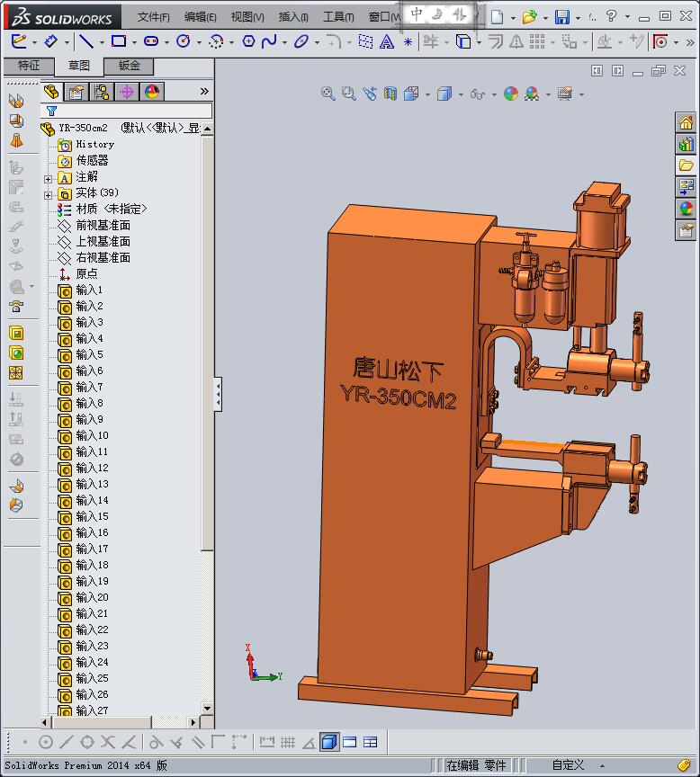Click the filter funnel icon
Image resolution: width=700 pixels, height=777 pixels.
click(x=51, y=111)
